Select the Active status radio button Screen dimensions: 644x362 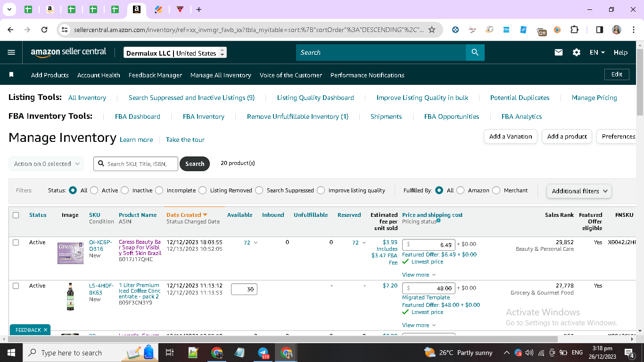point(94,190)
